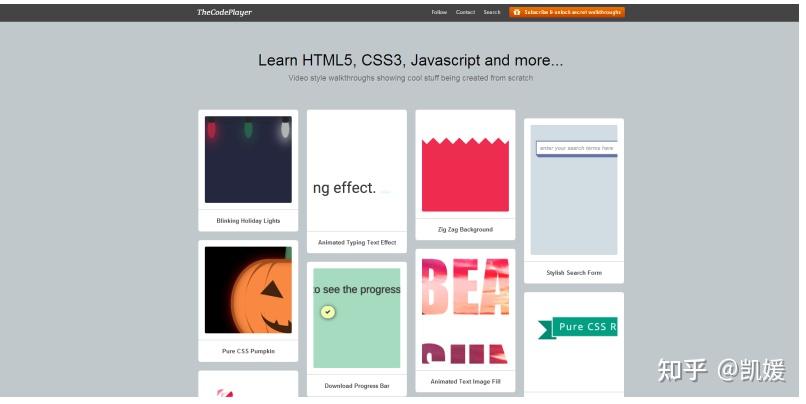
Task: Click subtitle Video style walkthroughs text
Action: tap(410, 78)
